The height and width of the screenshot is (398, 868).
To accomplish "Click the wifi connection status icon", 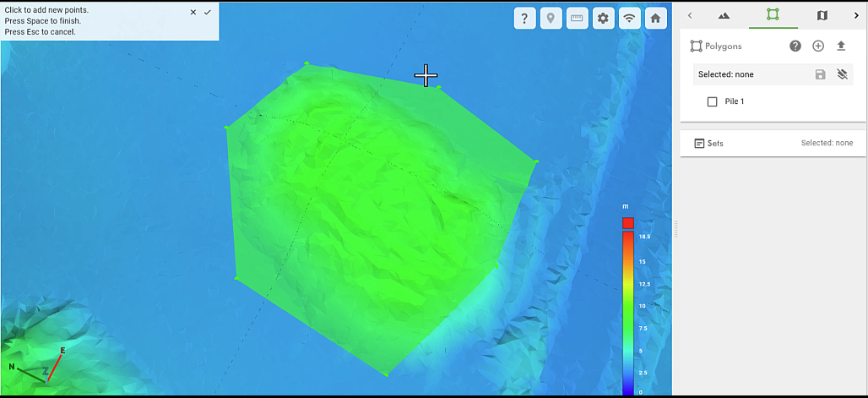I will click(629, 19).
